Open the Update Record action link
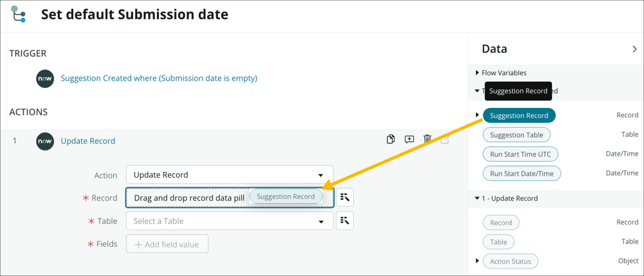The image size is (644, 276). [x=88, y=141]
